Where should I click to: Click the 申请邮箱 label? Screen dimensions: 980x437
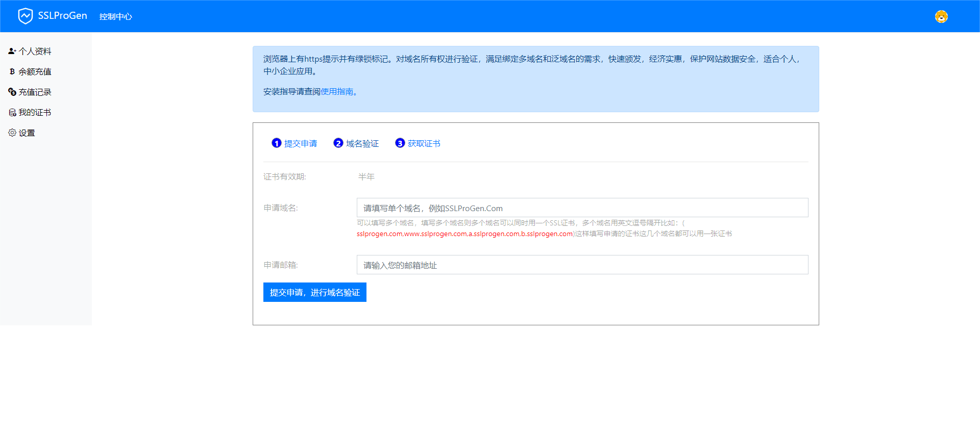click(x=281, y=265)
